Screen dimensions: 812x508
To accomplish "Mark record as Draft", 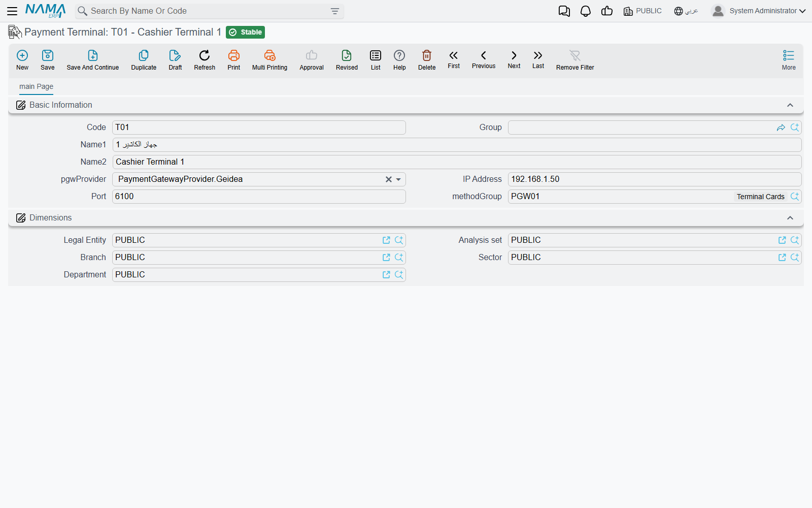I will (175, 60).
